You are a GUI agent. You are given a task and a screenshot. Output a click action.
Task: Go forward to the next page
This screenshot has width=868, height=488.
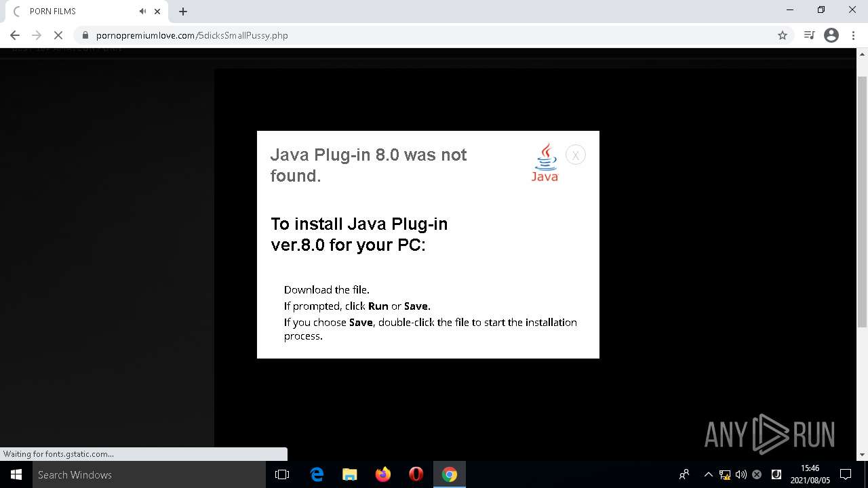click(x=37, y=35)
